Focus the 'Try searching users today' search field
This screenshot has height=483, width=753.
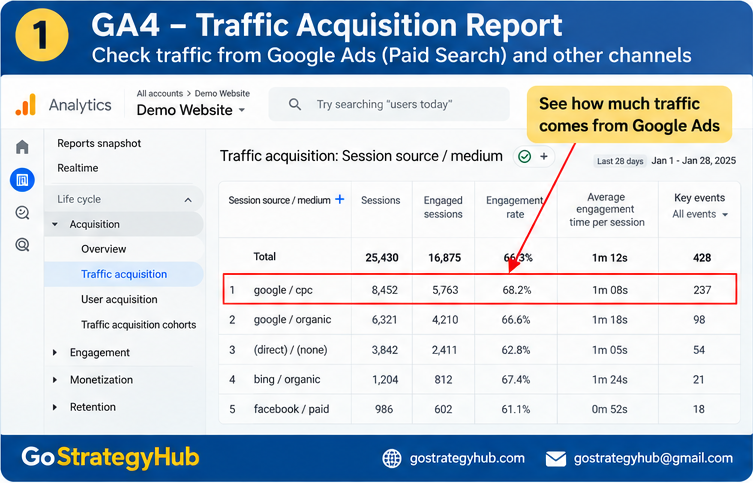(389, 104)
